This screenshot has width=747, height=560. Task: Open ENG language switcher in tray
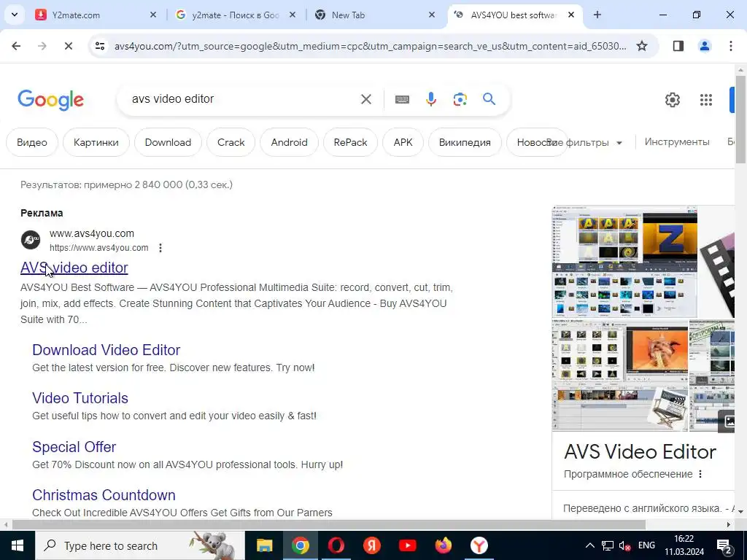(x=646, y=545)
